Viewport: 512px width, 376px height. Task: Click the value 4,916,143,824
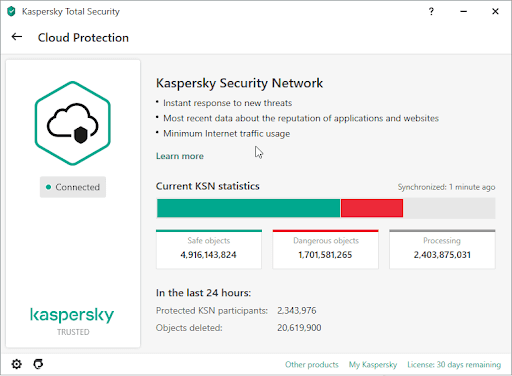tap(209, 255)
